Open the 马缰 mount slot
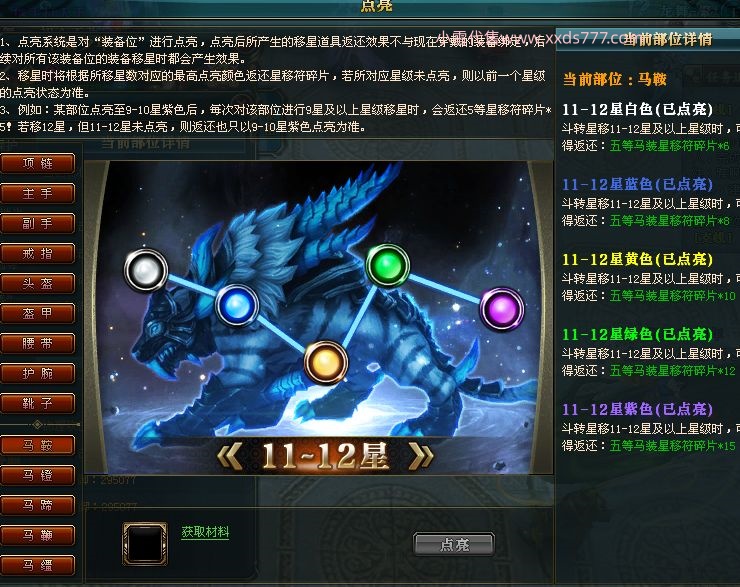 (38, 565)
